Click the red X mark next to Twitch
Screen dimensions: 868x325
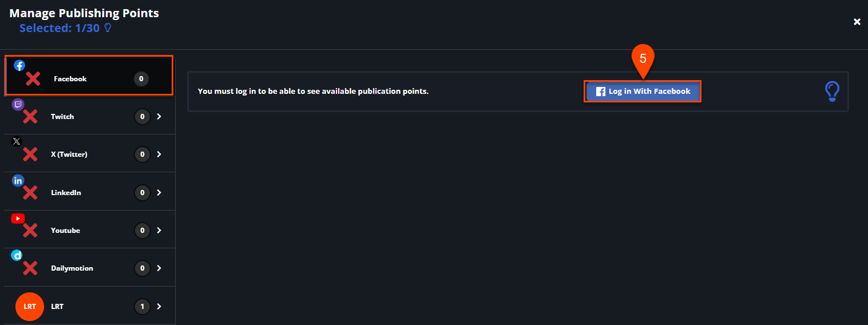click(30, 117)
